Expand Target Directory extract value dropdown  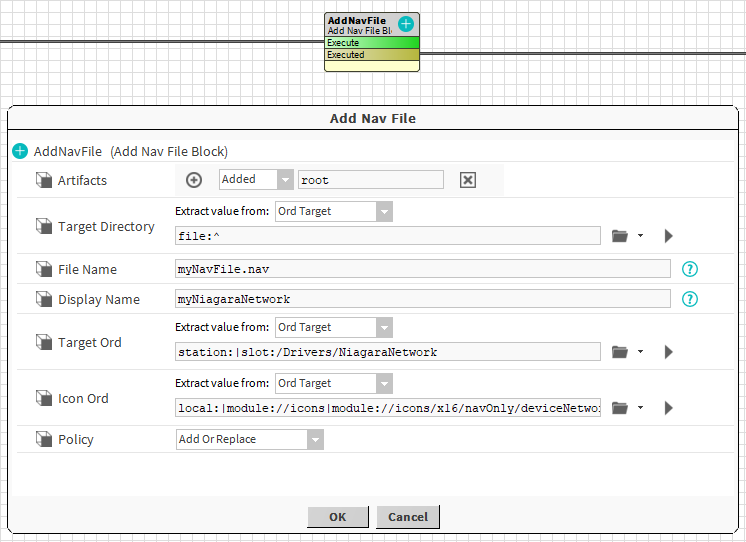384,212
